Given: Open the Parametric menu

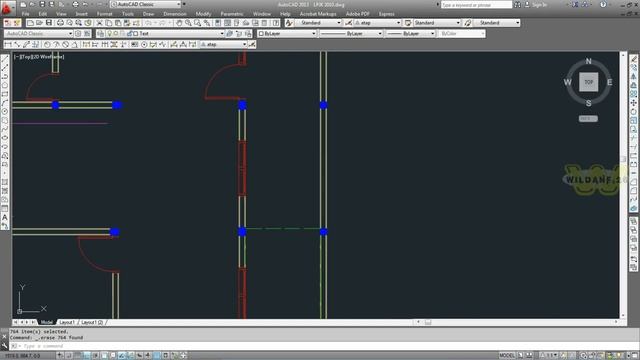Looking at the screenshot, I should tap(232, 14).
